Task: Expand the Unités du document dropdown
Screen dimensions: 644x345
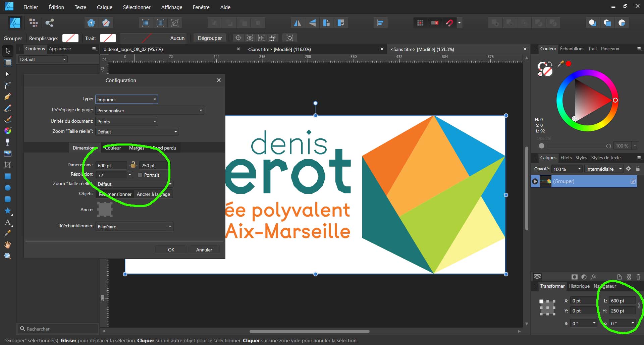Action: [x=126, y=122]
